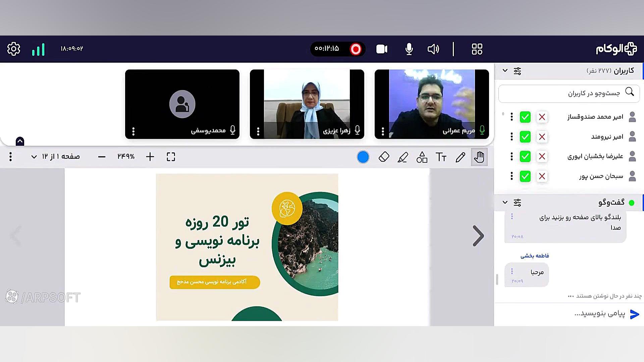This screenshot has height=362, width=644.
Task: Select user name امیر نیرومند
Action: (607, 137)
